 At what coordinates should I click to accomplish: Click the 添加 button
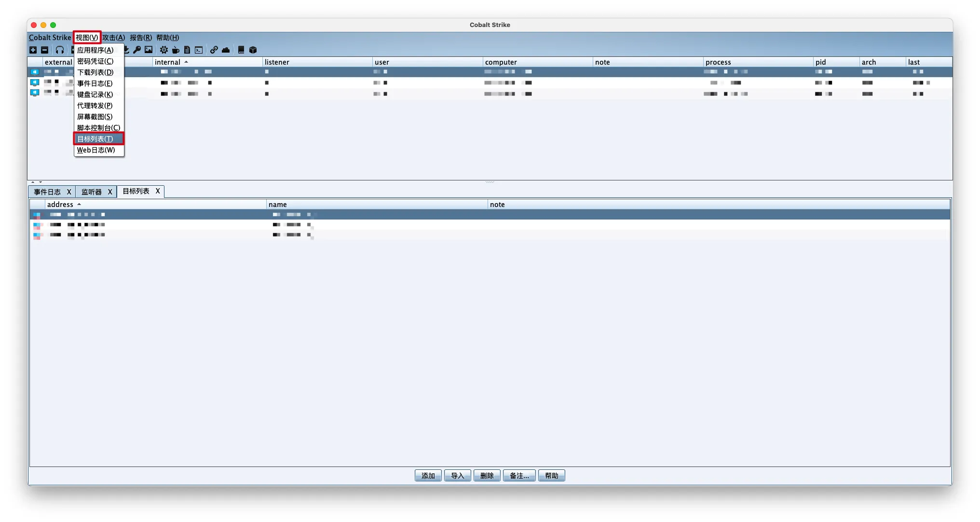coord(428,476)
